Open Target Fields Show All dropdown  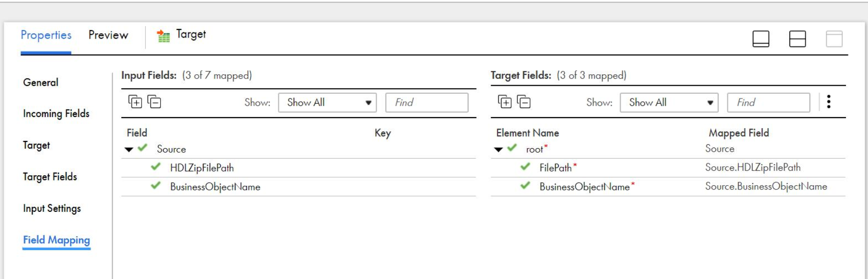pos(669,102)
